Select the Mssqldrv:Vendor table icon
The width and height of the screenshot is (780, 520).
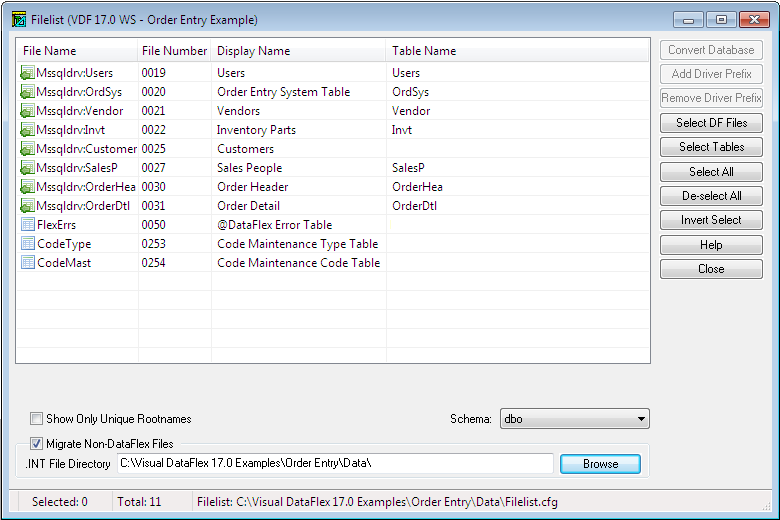(x=27, y=111)
